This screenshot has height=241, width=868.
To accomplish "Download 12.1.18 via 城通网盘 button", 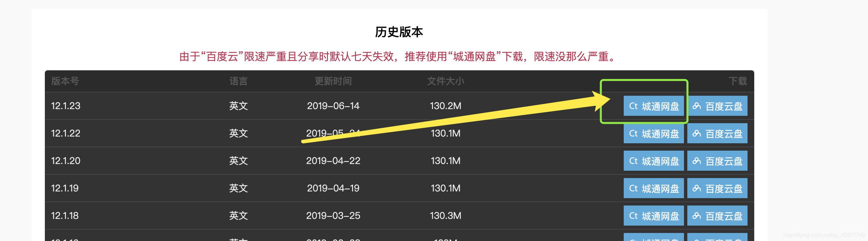I will [654, 216].
